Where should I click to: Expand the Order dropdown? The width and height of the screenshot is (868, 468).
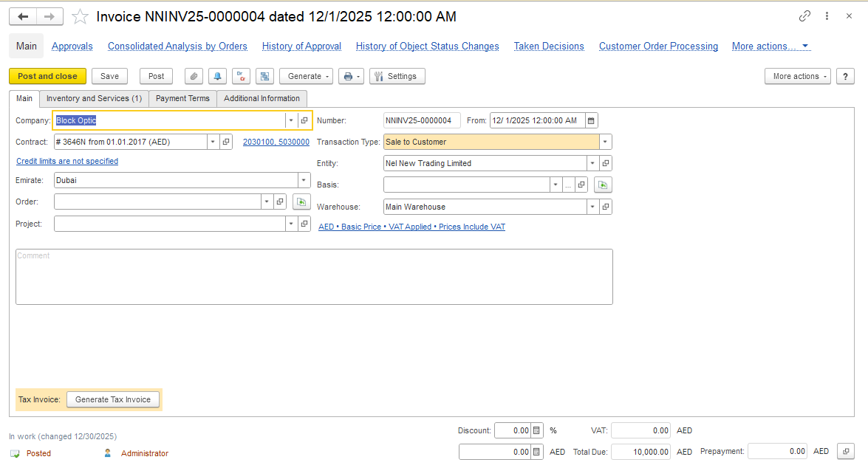coord(267,202)
